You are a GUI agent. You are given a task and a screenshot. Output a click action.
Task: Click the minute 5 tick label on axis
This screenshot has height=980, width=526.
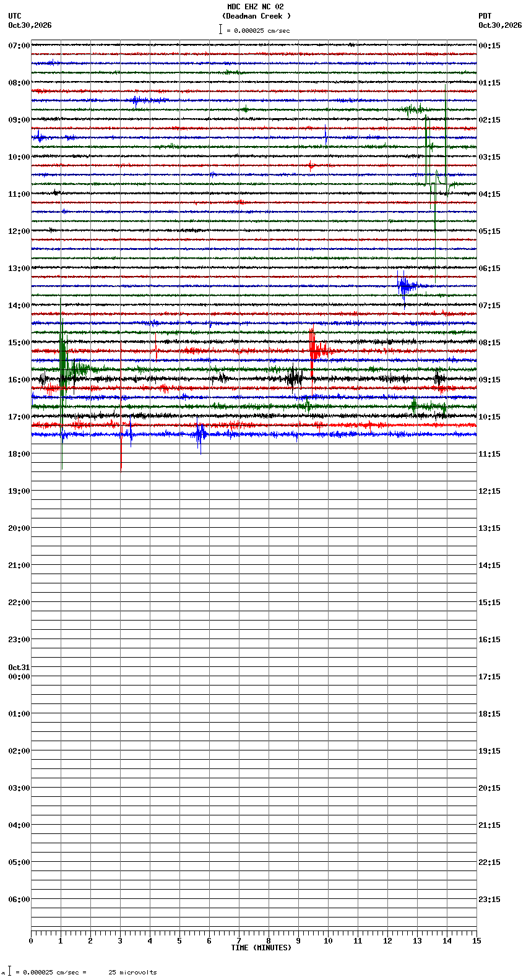(179, 941)
